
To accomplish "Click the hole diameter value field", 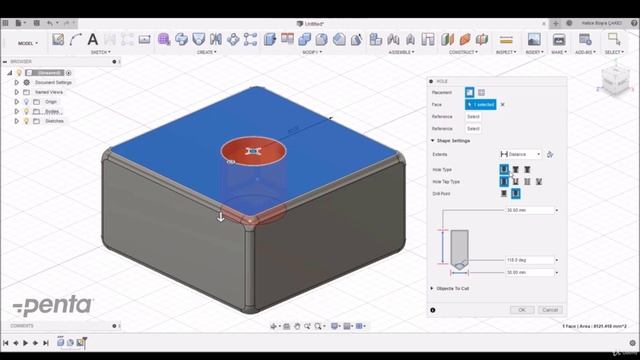I will tap(529, 272).
